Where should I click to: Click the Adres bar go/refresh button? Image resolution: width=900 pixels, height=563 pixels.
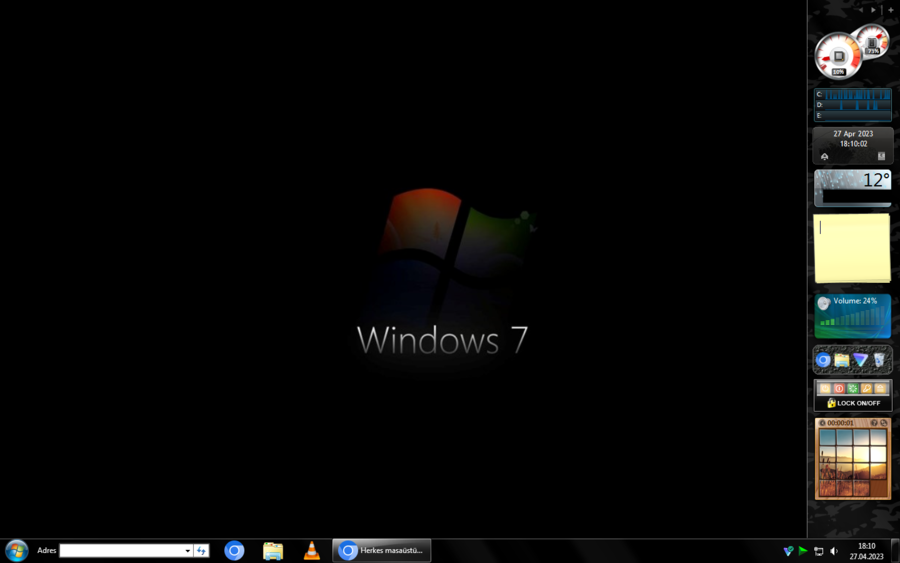click(x=201, y=551)
